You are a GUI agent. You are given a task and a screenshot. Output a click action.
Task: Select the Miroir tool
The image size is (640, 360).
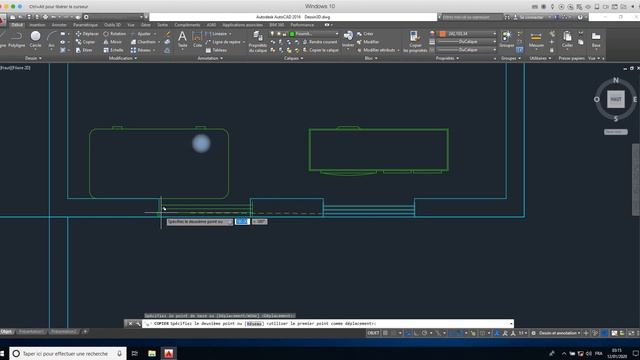click(113, 42)
